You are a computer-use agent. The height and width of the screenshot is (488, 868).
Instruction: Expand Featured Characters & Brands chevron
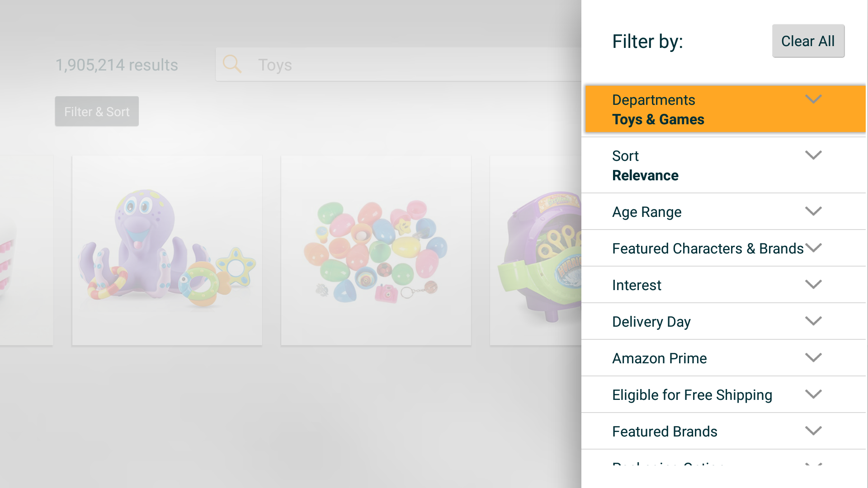(x=815, y=248)
